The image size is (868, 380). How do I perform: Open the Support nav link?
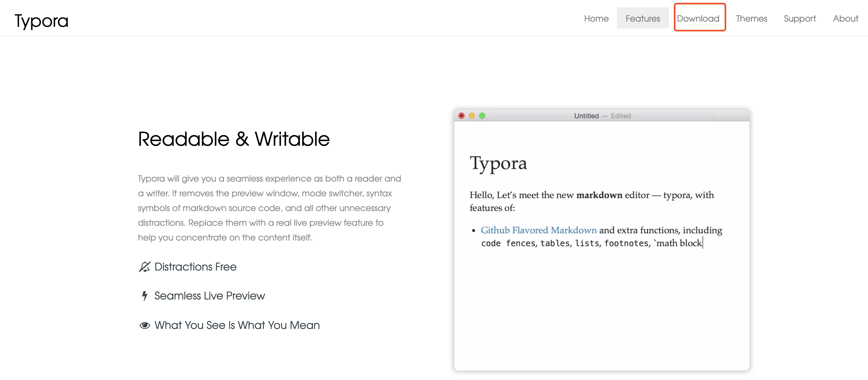point(799,18)
